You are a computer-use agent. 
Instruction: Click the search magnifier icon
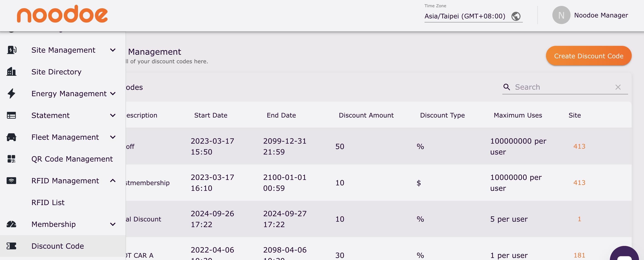(x=507, y=87)
